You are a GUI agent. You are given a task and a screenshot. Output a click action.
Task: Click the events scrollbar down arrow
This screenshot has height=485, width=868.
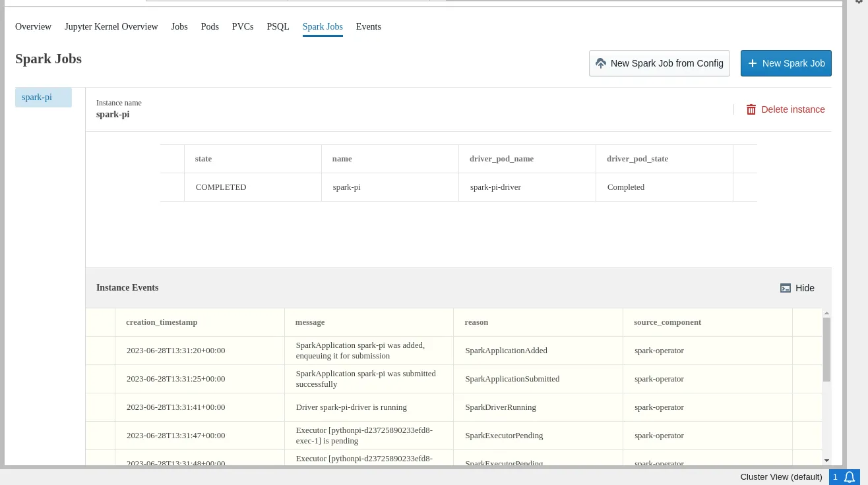[x=826, y=461]
